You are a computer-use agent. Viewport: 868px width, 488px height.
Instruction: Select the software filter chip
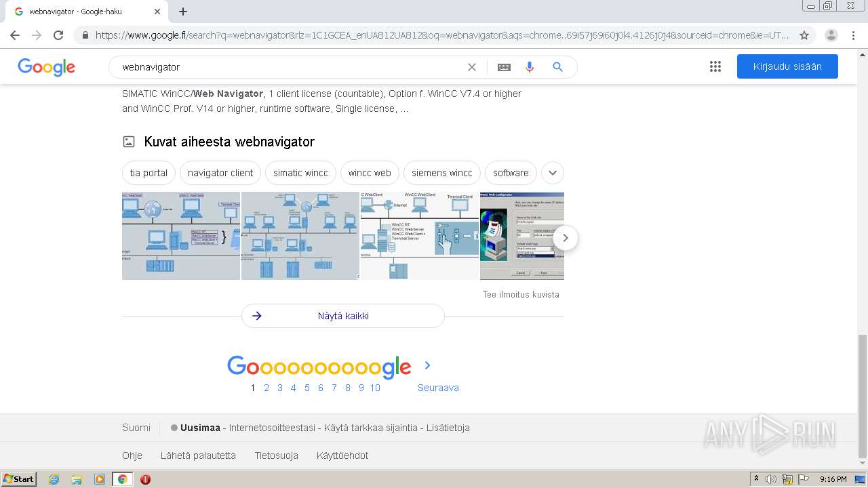(511, 173)
